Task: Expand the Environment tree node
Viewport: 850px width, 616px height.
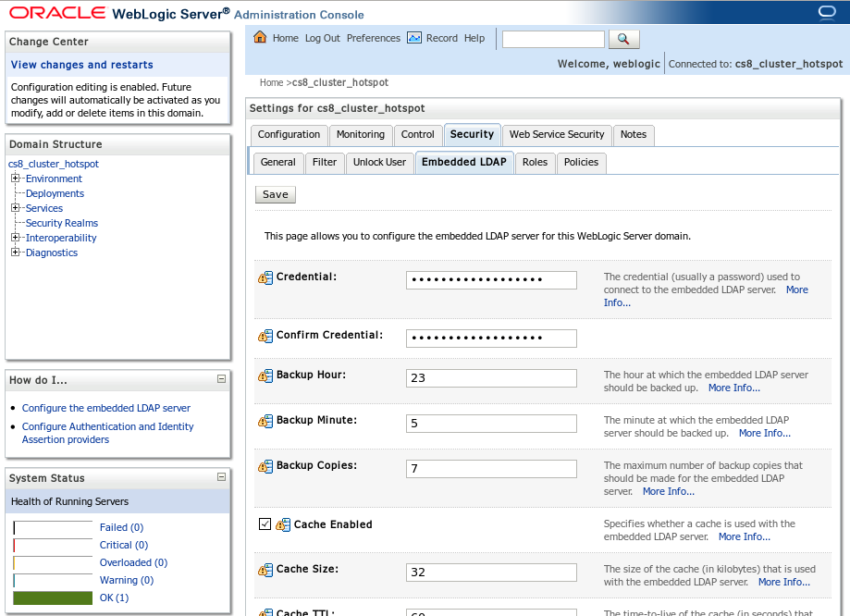Action: tap(15, 178)
